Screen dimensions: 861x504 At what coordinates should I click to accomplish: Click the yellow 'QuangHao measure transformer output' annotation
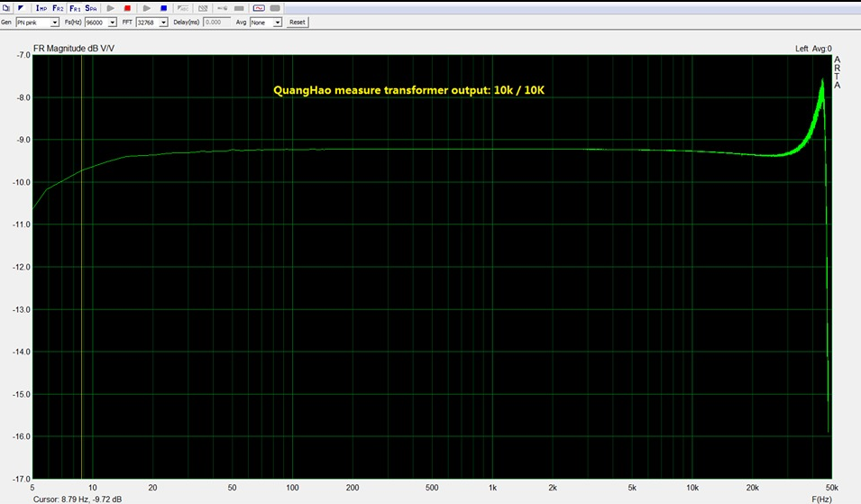click(409, 90)
